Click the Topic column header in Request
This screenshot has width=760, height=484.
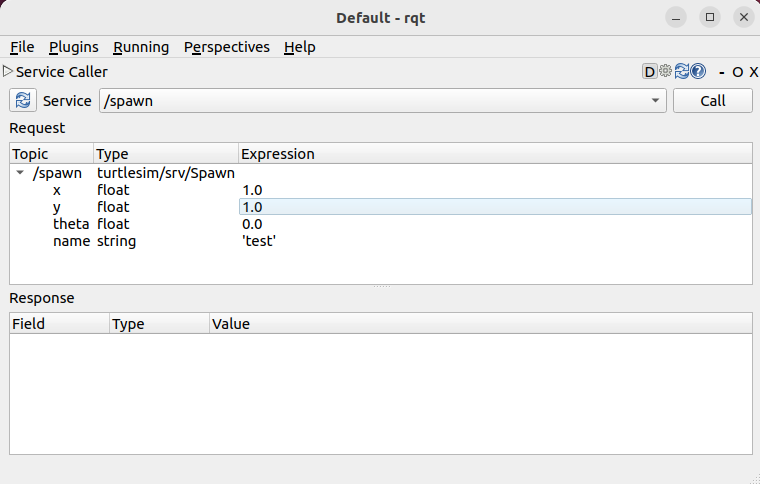coord(51,154)
